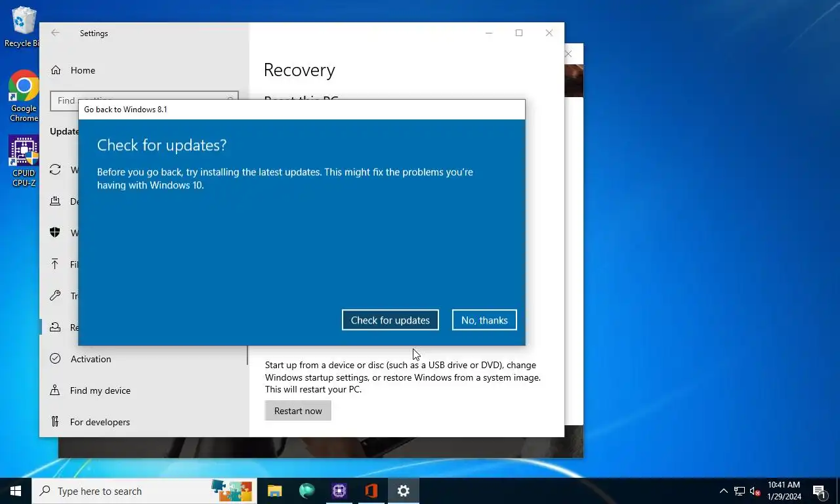Click the Check for updates button

coord(390,320)
